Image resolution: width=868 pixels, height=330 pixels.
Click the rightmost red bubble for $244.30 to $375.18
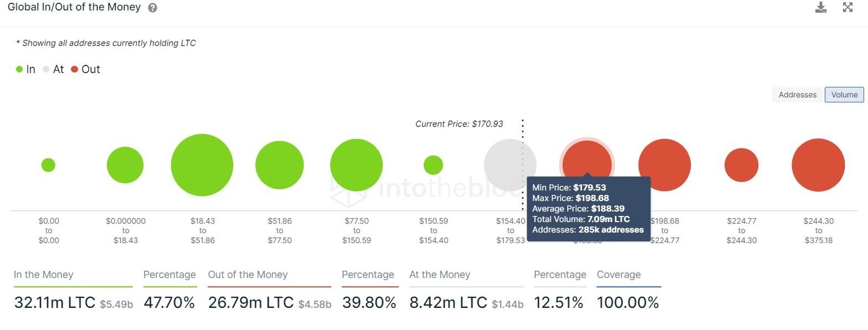tap(818, 164)
